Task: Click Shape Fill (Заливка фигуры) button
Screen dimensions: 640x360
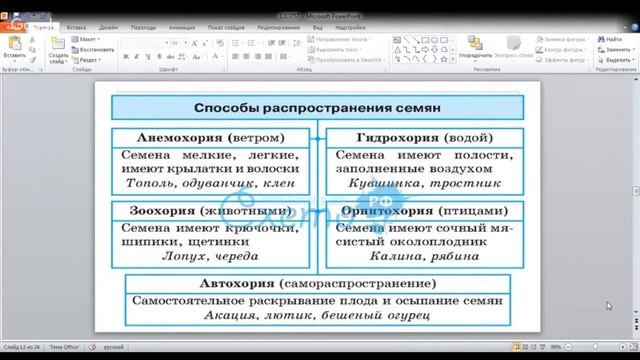Action: [x=562, y=39]
